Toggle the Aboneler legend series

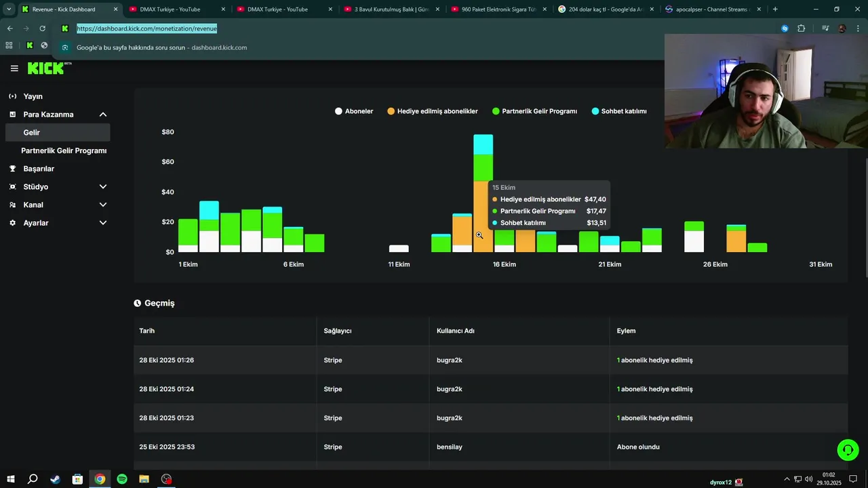point(354,111)
